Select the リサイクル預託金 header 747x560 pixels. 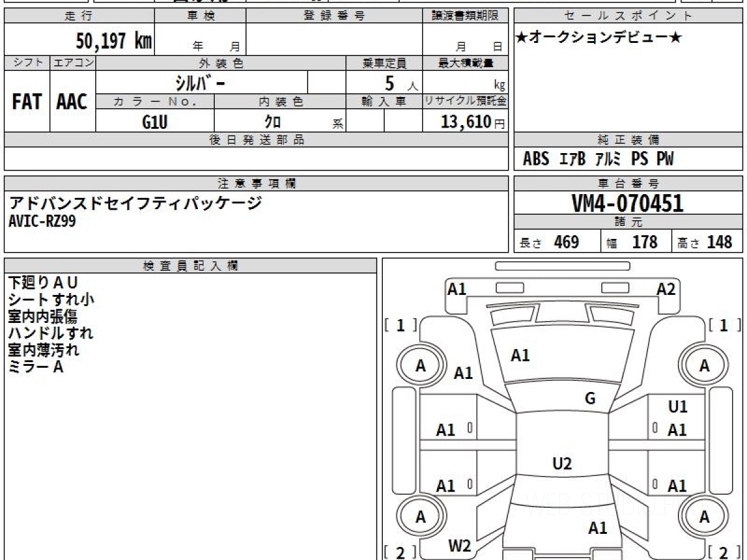(465, 101)
